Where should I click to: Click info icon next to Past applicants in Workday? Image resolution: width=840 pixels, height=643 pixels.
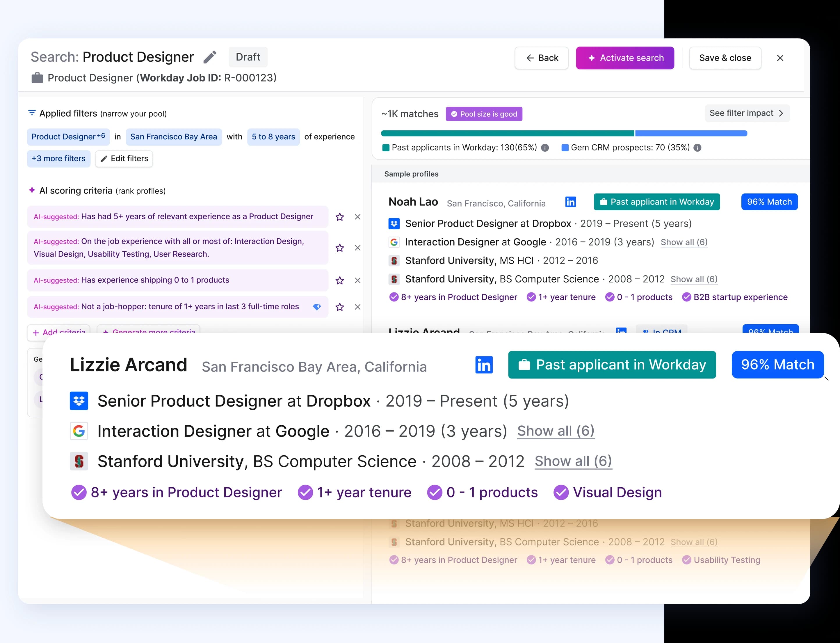pyautogui.click(x=545, y=148)
